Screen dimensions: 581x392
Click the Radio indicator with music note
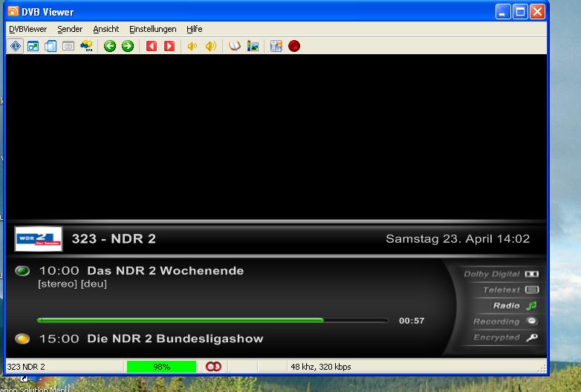pos(515,306)
